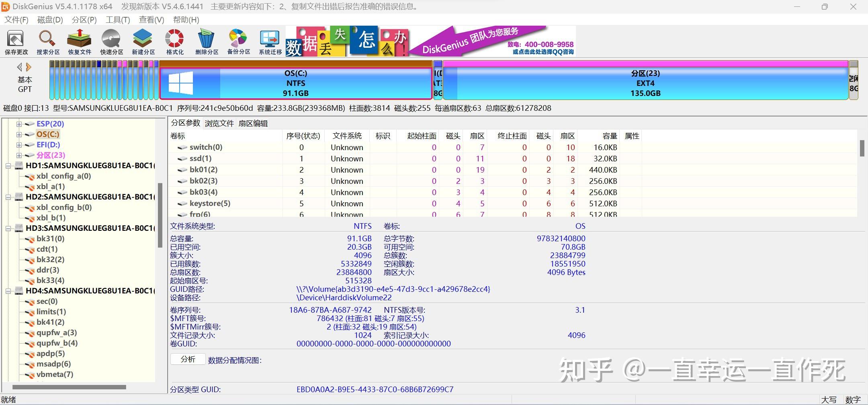Collapse the HD1:SAMSUNGKLUEG8U1EA node

(x=9, y=165)
